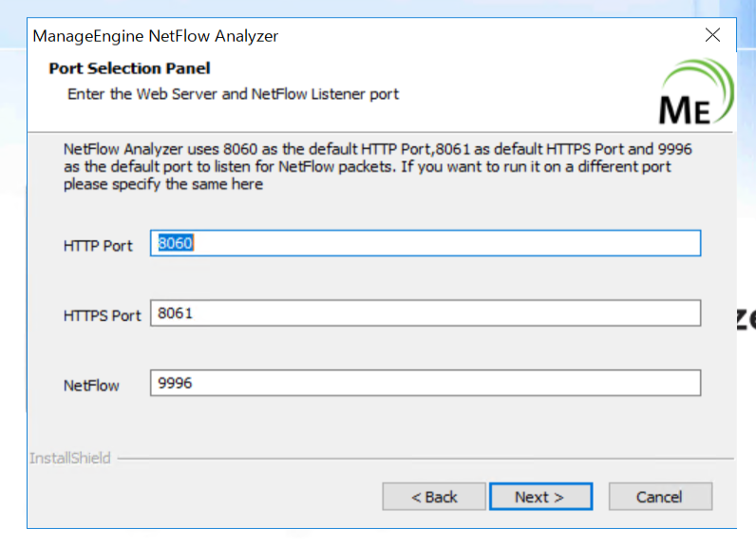Click into the HTTPS Port field
Image resolution: width=756 pixels, height=546 pixels.
[x=425, y=313]
